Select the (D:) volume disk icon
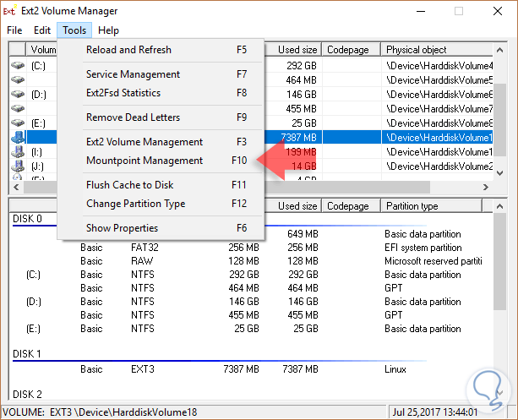This screenshot has width=518, height=420. click(x=18, y=94)
